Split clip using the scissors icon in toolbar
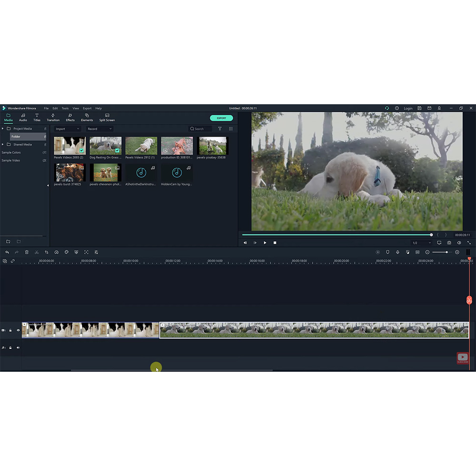476x476 pixels. tap(37, 252)
